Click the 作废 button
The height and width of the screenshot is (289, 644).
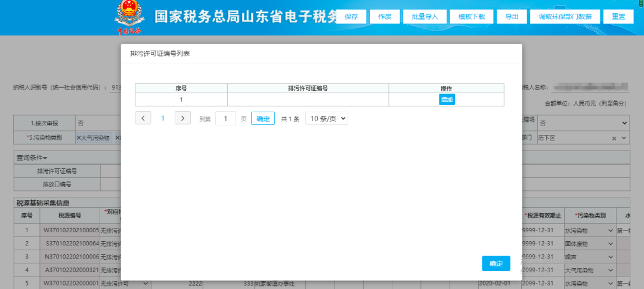pos(385,17)
